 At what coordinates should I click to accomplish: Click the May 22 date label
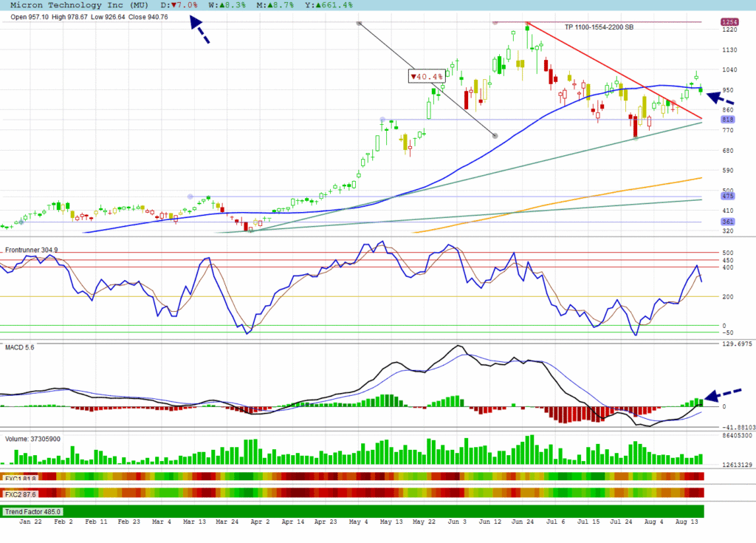coord(424,522)
